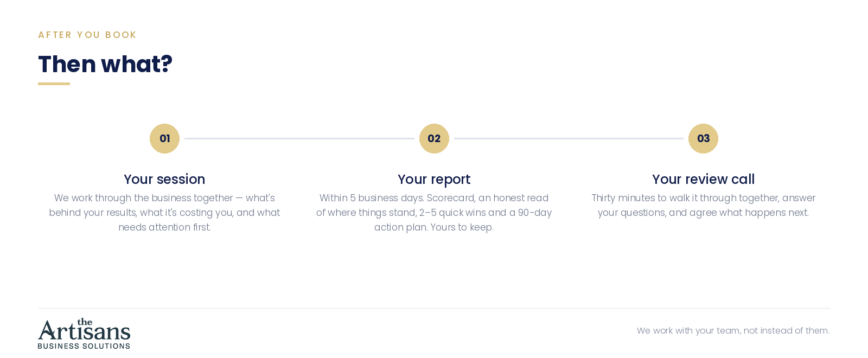Click 'Yours to keep.' in the report description
Image resolution: width=868 pixels, height=358 pixels.
pyautogui.click(x=462, y=227)
